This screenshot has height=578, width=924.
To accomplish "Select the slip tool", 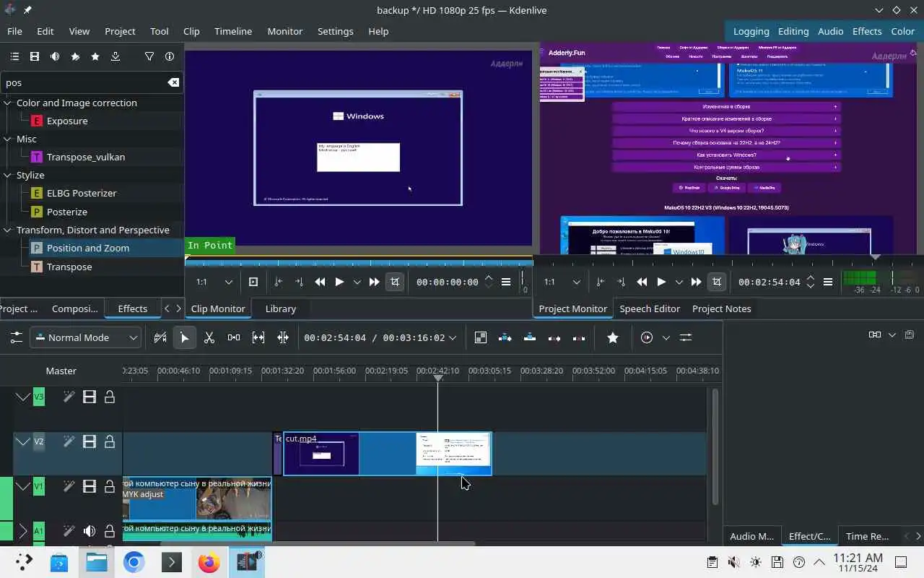I will click(x=258, y=337).
